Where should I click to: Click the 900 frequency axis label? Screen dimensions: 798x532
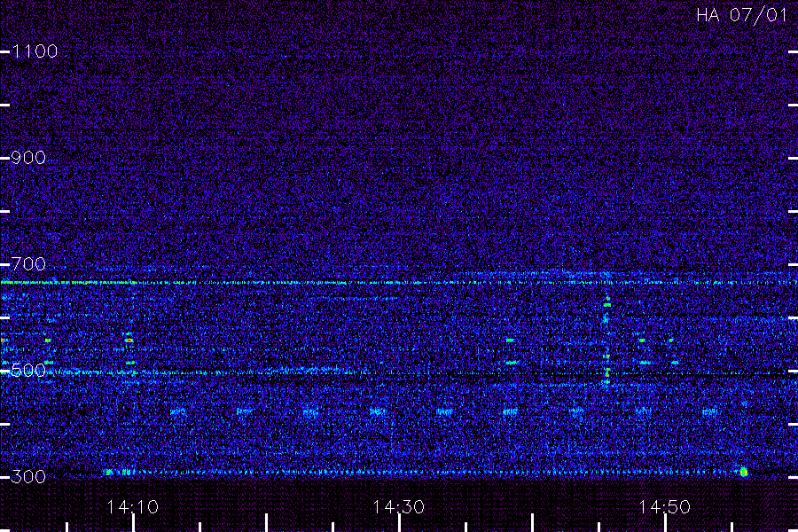(x=28, y=158)
